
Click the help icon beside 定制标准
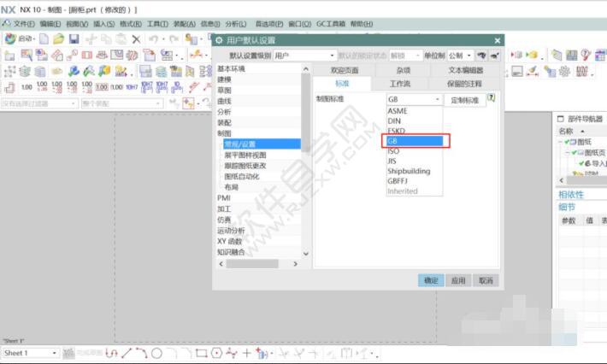point(492,97)
